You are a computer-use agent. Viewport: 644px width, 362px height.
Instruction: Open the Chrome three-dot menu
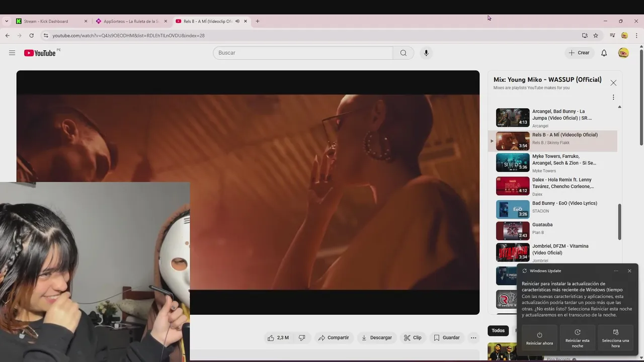[x=636, y=36]
